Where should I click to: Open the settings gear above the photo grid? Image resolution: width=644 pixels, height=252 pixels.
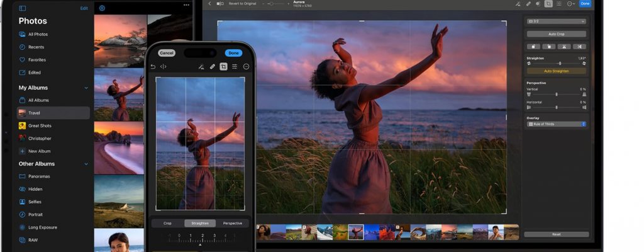tap(102, 8)
